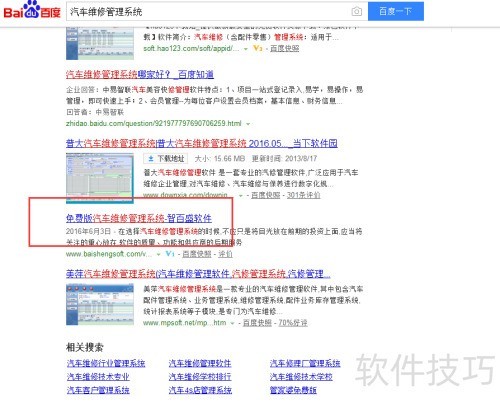
Task: Expand dropdown arrow after www.mpsoft.net URL
Action: (x=232, y=323)
